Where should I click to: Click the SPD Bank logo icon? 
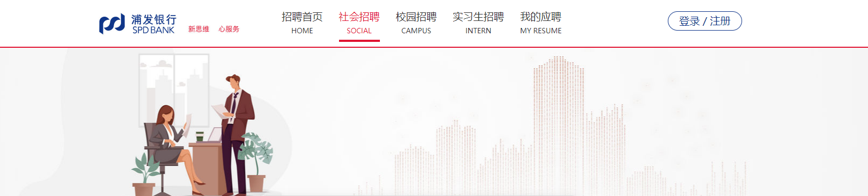112,24
